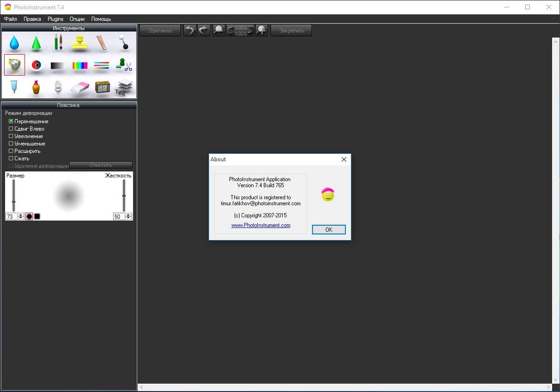This screenshot has height=392, width=560.
Task: Select the black and white ball pin tool
Action: (x=124, y=43)
